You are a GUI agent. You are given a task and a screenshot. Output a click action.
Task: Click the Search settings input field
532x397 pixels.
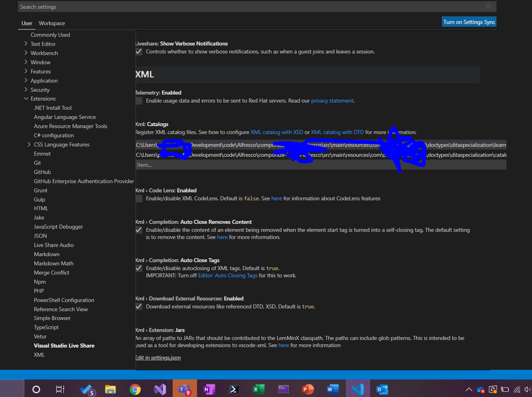tap(251, 7)
